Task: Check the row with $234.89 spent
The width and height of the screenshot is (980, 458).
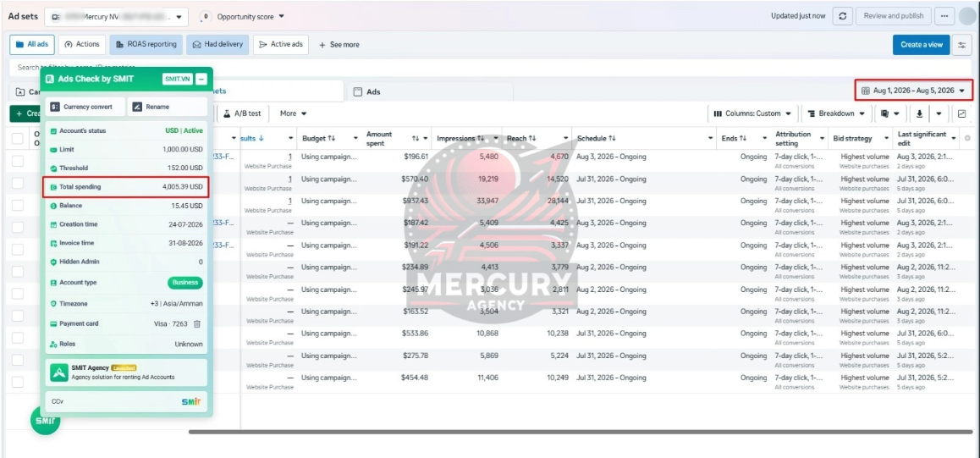Action: [17, 272]
